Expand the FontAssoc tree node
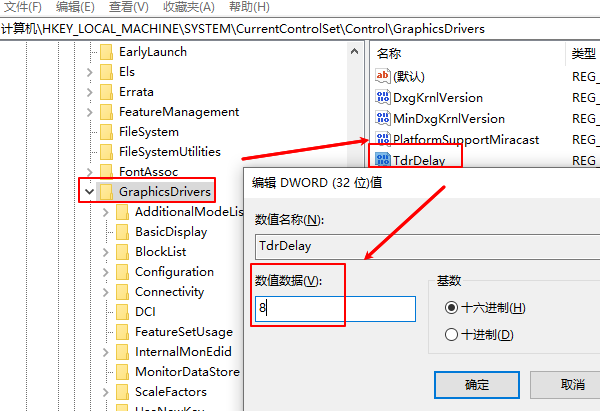 [x=90, y=172]
